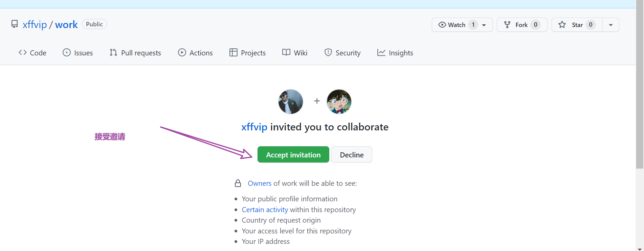
Task: Open the Owners link
Action: click(x=260, y=183)
